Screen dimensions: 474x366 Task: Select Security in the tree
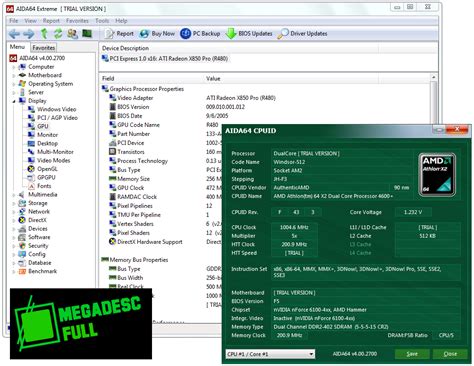(x=34, y=246)
